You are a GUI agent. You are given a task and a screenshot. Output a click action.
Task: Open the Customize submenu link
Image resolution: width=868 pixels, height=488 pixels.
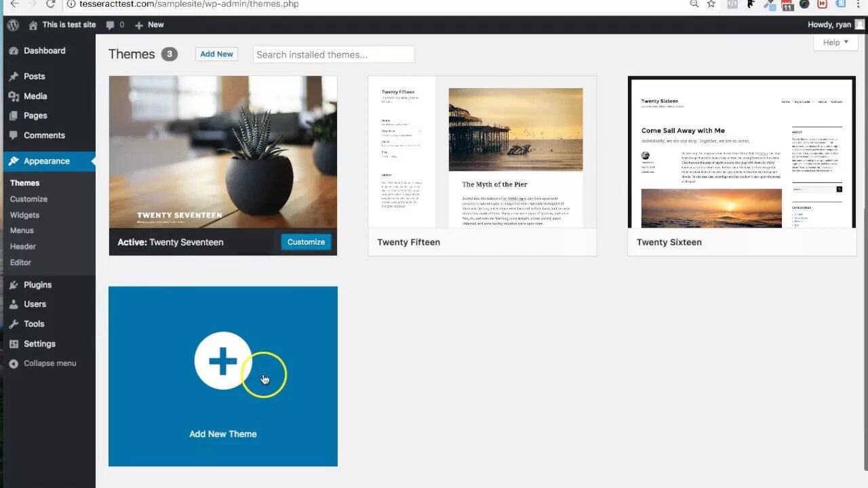[28, 199]
